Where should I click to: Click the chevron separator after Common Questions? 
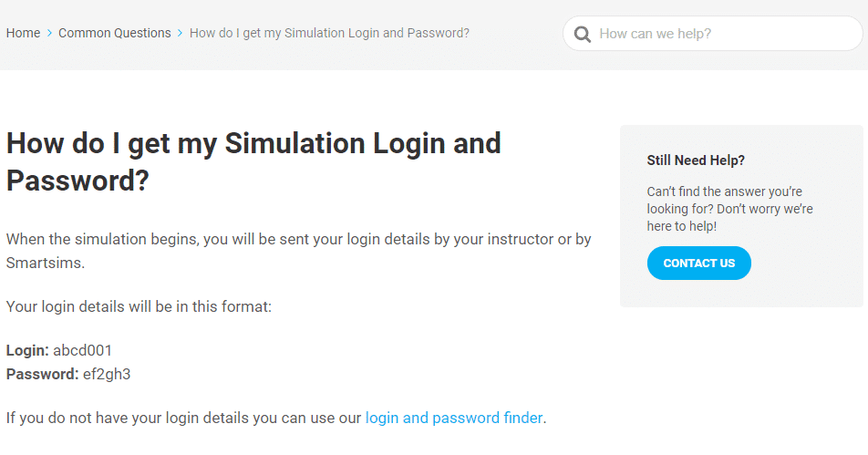coord(181,34)
